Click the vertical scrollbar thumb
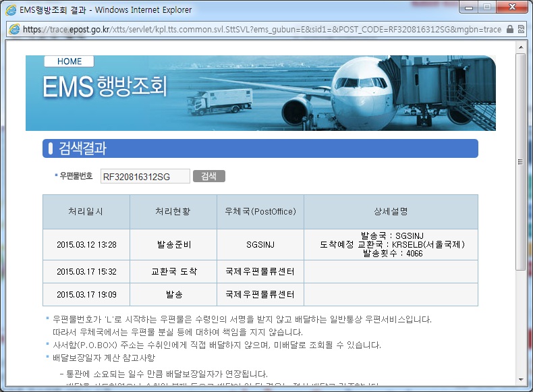Viewport: 533px width, 392px height. pyautogui.click(x=521, y=162)
